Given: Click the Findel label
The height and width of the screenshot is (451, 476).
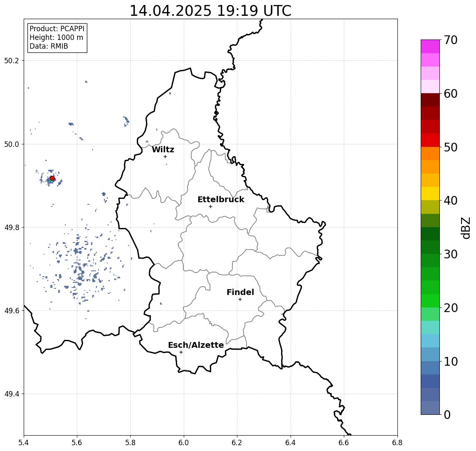Looking at the screenshot, I should point(240,292).
